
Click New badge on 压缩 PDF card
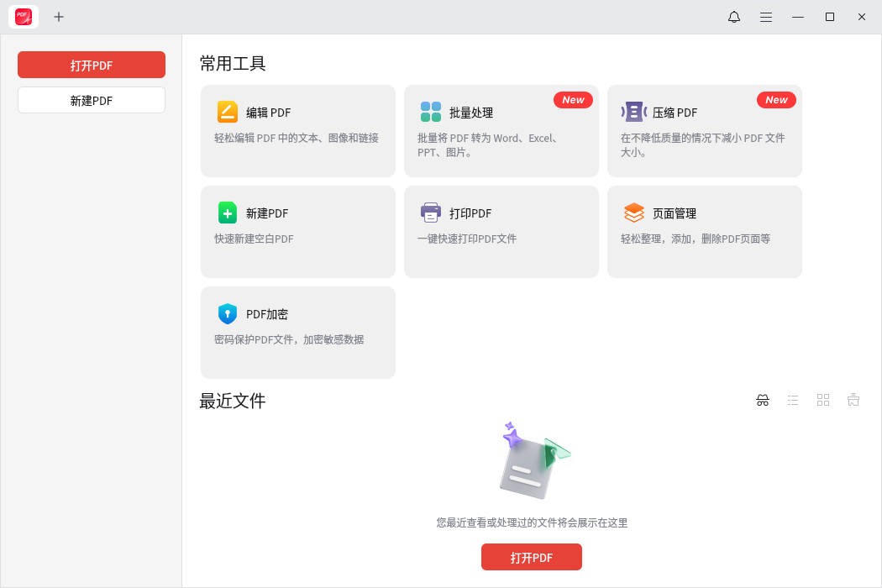pos(776,100)
